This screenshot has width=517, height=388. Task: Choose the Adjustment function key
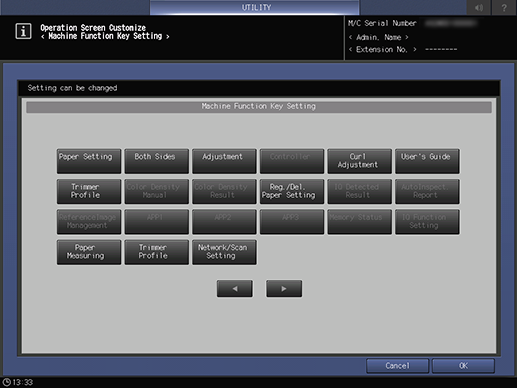pos(224,161)
